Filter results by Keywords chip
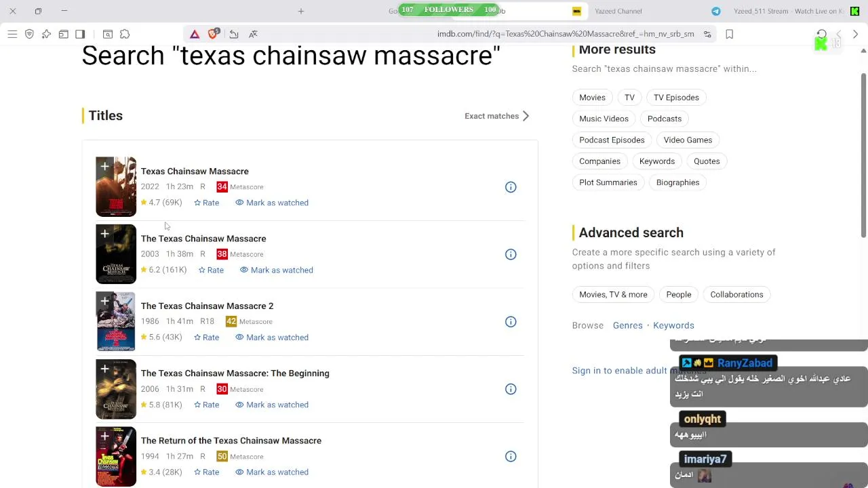Image resolution: width=868 pixels, height=488 pixels. 657,161
